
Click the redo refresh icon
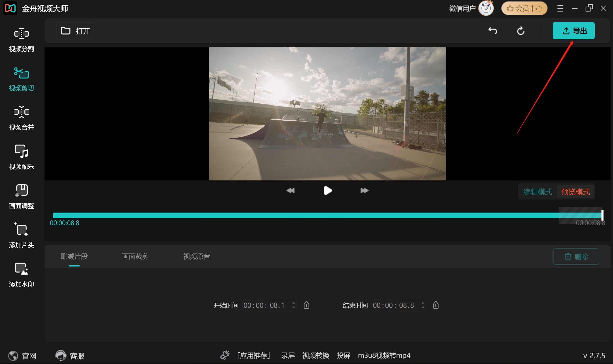pyautogui.click(x=521, y=31)
